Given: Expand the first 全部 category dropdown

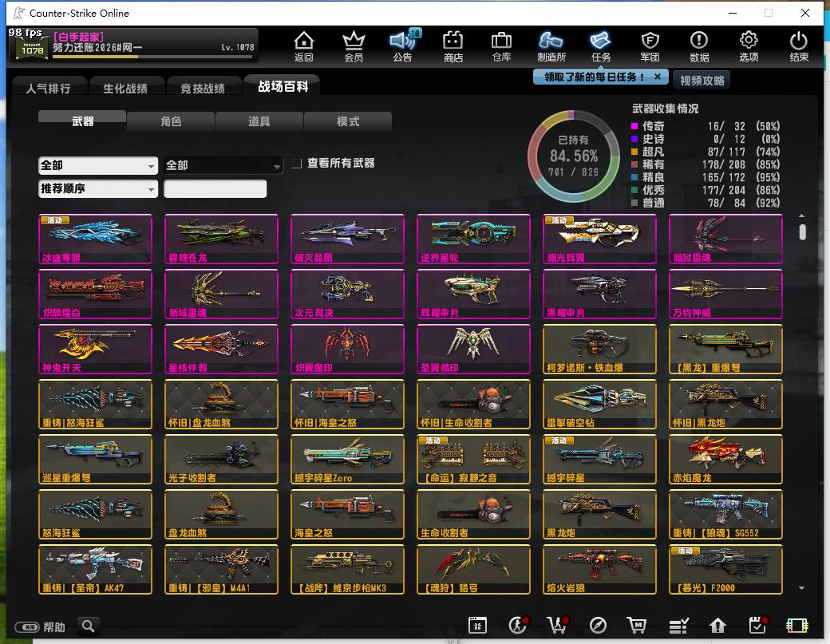Looking at the screenshot, I should (98, 166).
